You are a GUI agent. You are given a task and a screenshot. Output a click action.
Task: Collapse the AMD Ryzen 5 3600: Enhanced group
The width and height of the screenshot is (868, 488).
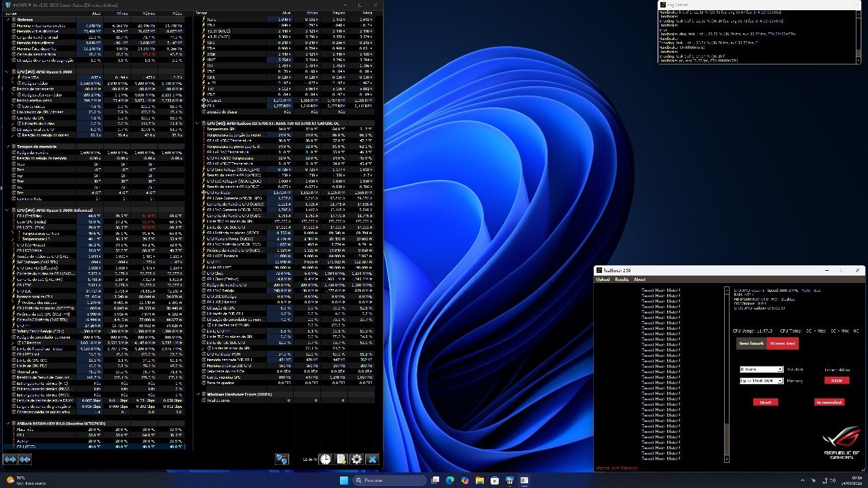tap(7, 210)
